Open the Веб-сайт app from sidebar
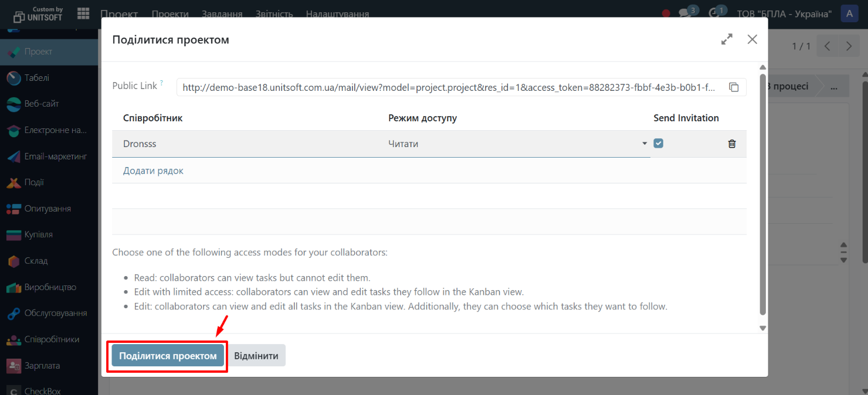Image resolution: width=868 pixels, height=395 pixels. (41, 104)
